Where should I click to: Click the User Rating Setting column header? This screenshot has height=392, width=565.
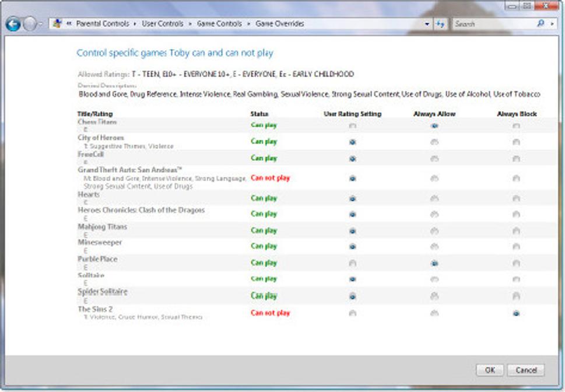tap(352, 114)
